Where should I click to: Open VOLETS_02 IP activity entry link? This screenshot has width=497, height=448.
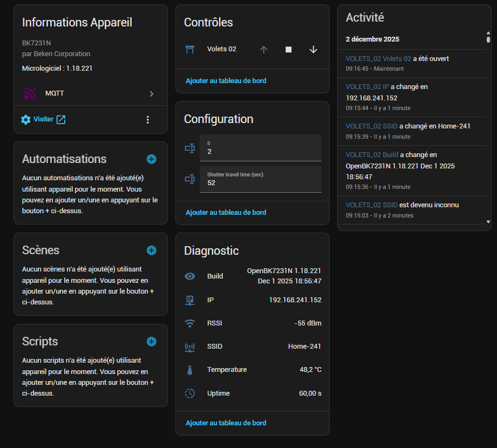coord(367,87)
